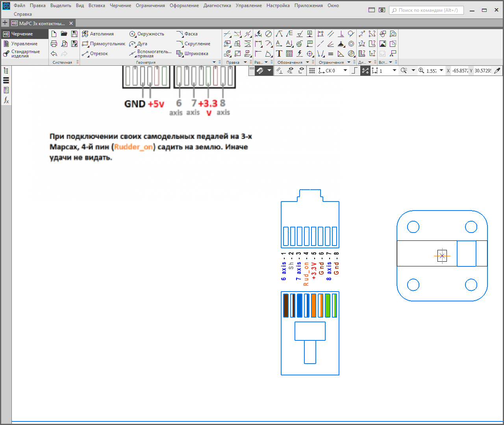504x425 pixels.
Task: Toggle the grid display button
Action: (x=312, y=70)
